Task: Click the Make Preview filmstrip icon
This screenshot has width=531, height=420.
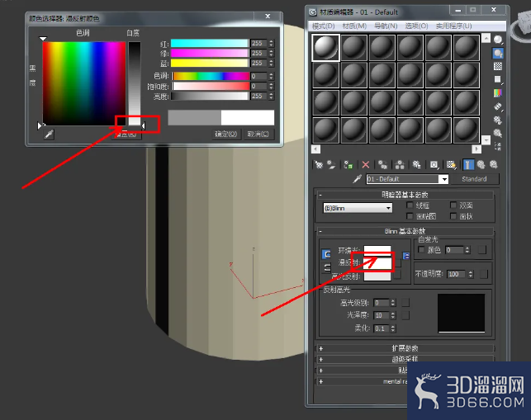Action: [x=498, y=106]
